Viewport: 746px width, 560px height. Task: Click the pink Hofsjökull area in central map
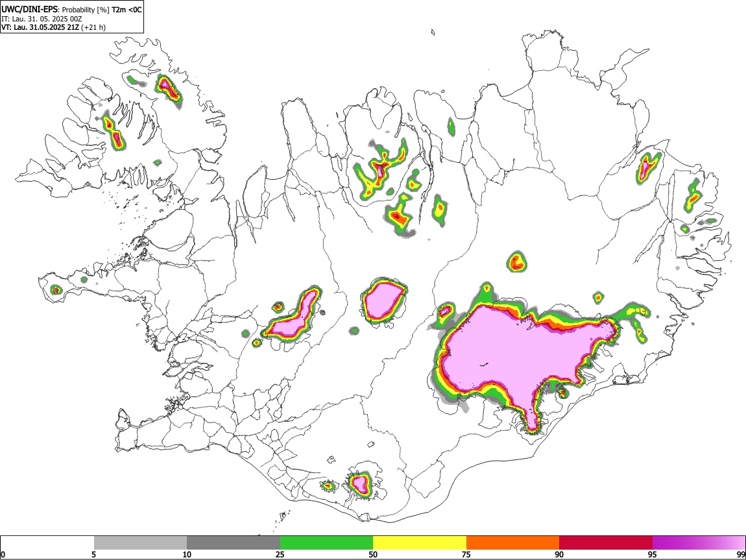[383, 300]
